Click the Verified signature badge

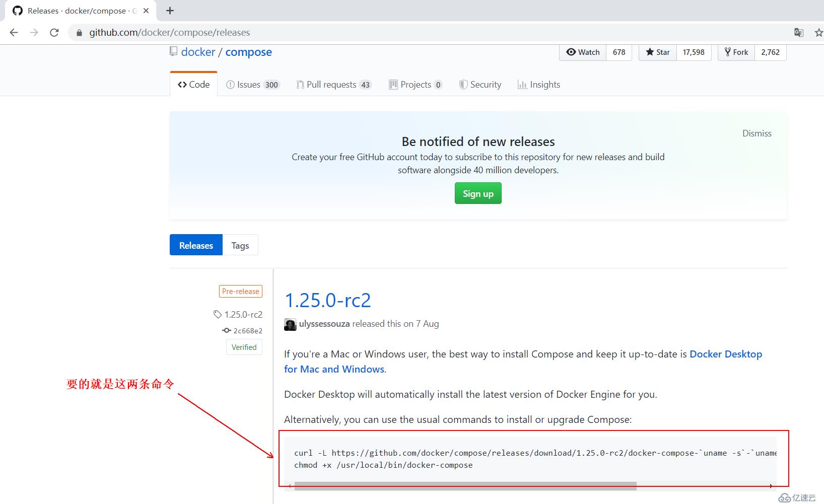click(x=244, y=347)
